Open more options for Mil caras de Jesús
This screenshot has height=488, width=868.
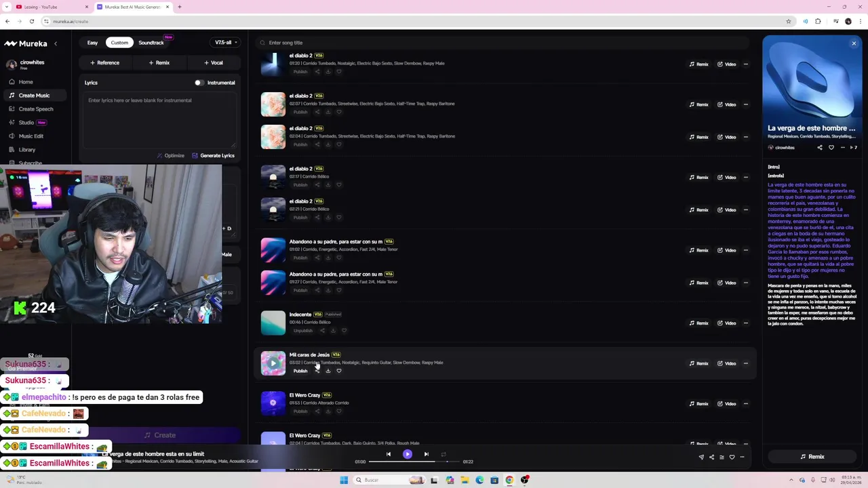coord(745,363)
